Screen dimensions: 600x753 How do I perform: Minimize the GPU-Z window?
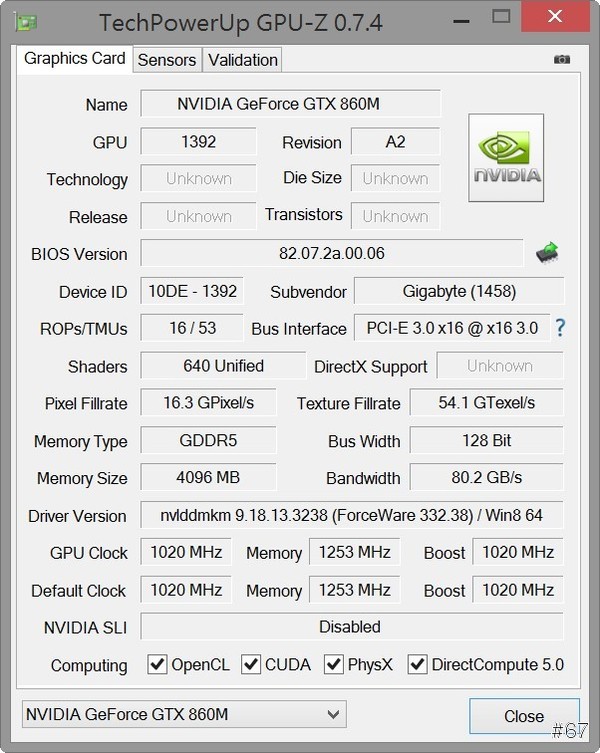[x=461, y=21]
